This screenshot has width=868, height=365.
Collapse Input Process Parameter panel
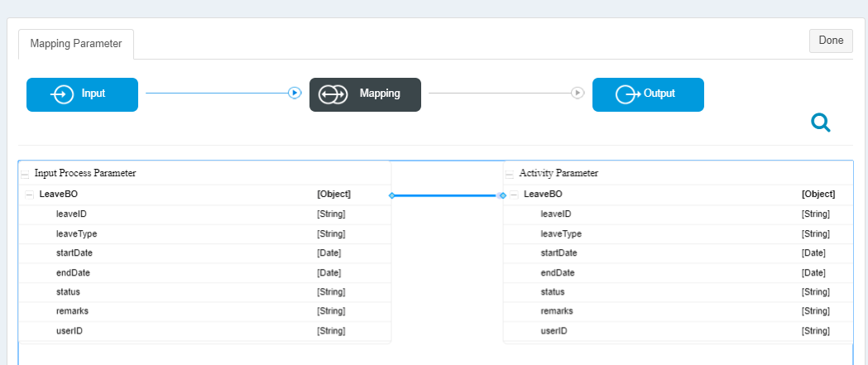coord(25,174)
